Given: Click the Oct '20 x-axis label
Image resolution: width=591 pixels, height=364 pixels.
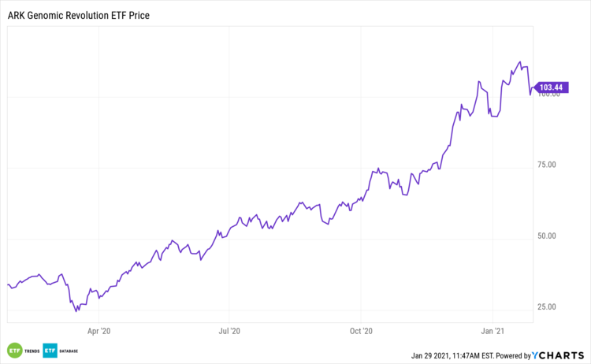Looking at the screenshot, I should [361, 332].
